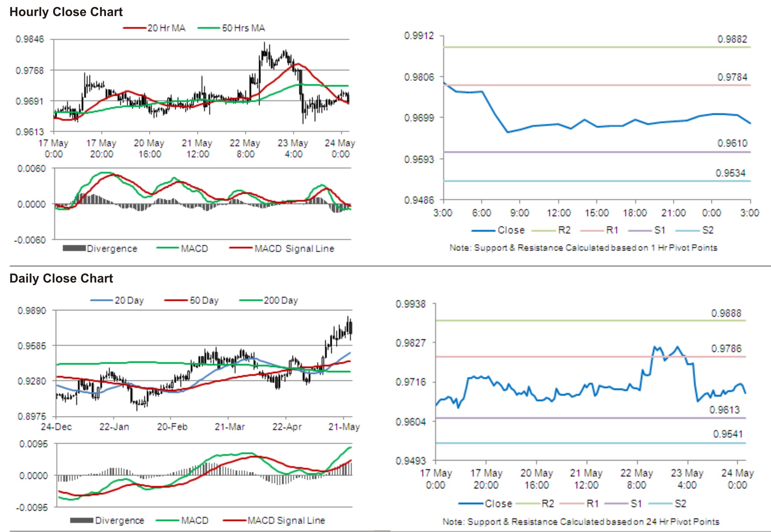Click the 0.9912 axis label

(419, 36)
